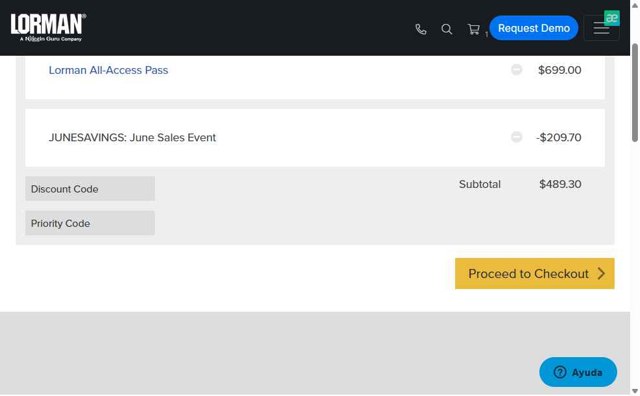Image resolution: width=640 pixels, height=396 pixels.
Task: Click the Request Demo button
Action: tap(533, 28)
